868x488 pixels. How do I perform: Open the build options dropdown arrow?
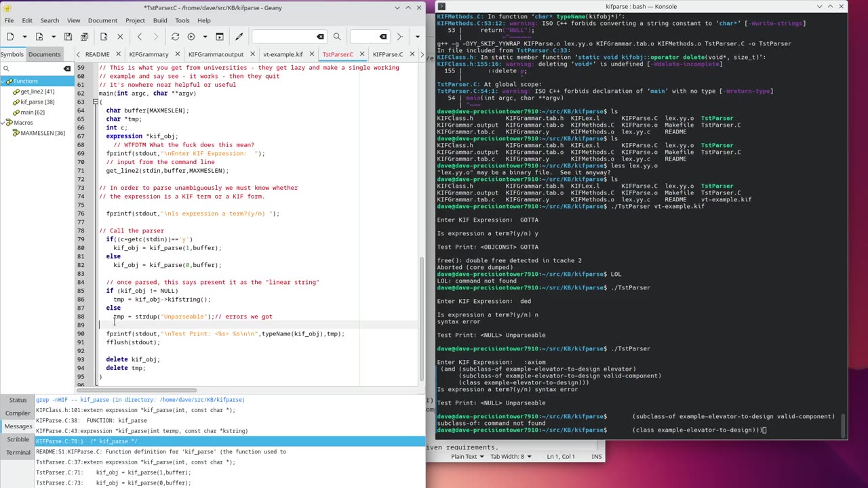point(205,37)
